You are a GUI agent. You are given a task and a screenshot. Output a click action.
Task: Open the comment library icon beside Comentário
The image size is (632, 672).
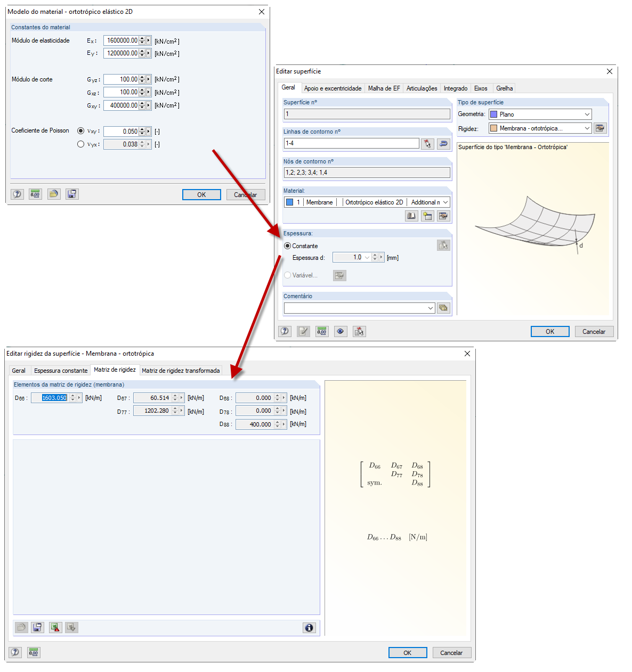tap(443, 308)
